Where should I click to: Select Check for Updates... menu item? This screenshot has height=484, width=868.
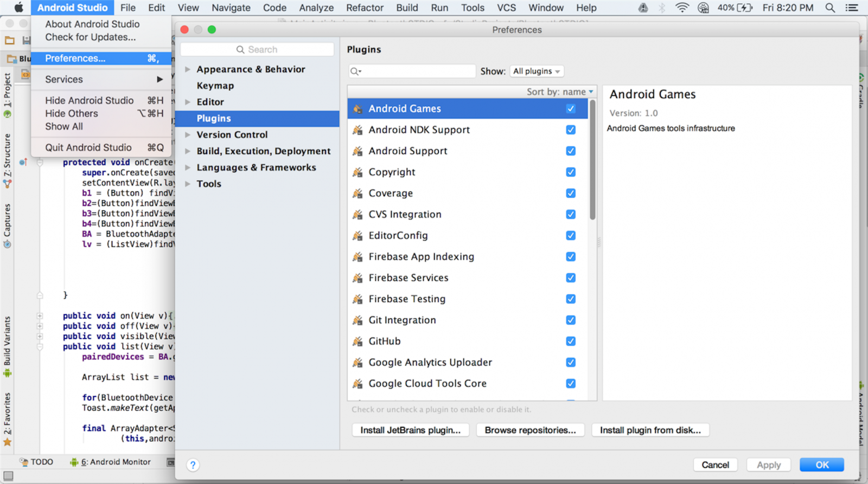pyautogui.click(x=91, y=37)
